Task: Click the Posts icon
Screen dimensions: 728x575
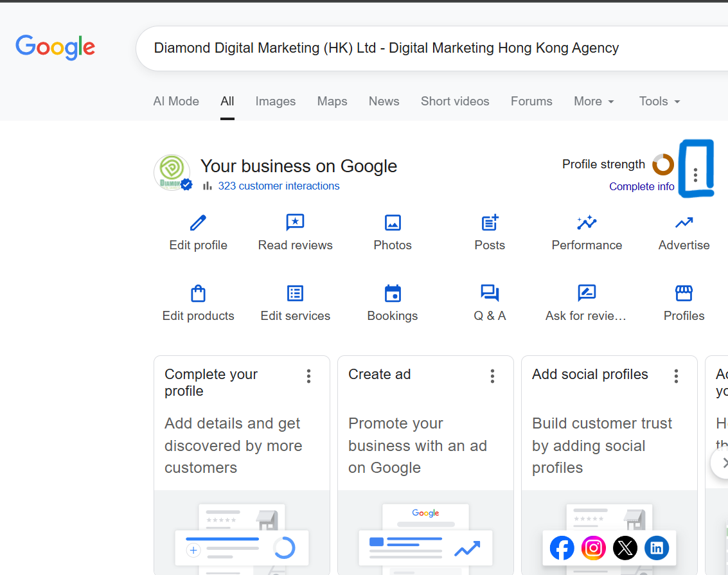Action: click(x=490, y=222)
